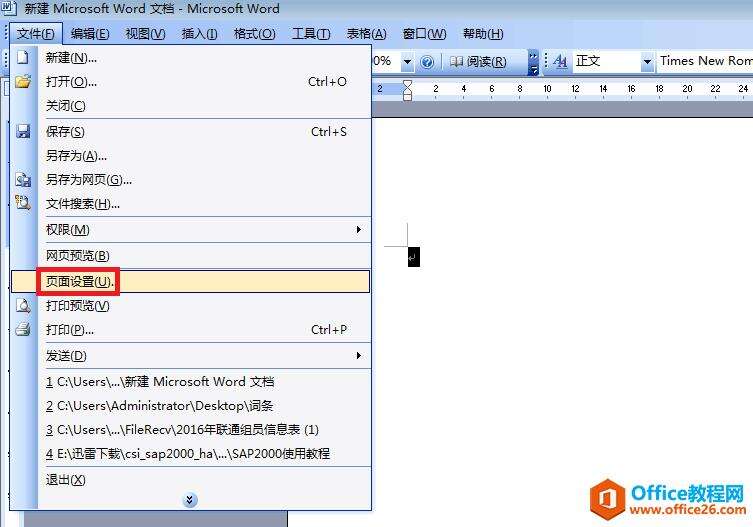Viewport: 753px width, 527px height.
Task: Open recent file 2 Desktop\词条
Action: pyautogui.click(x=190, y=406)
